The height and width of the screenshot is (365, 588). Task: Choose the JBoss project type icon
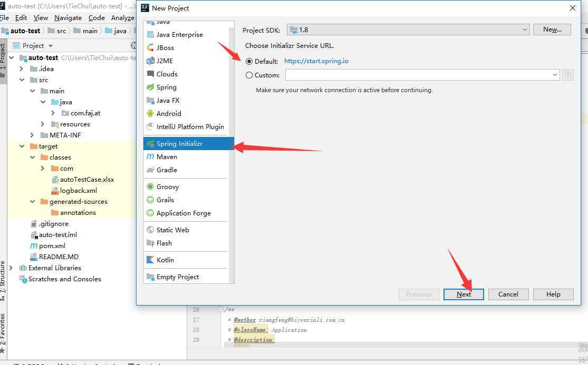click(150, 48)
